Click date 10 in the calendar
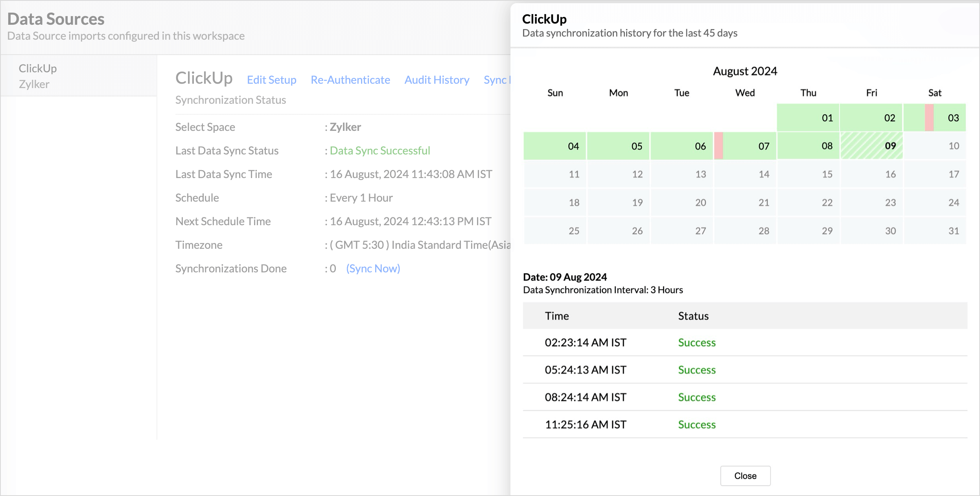The height and width of the screenshot is (496, 980). click(x=935, y=146)
